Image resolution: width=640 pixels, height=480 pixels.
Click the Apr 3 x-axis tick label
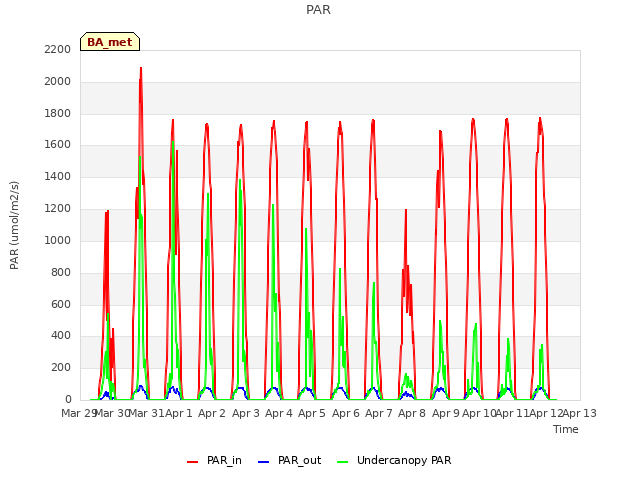pyautogui.click(x=246, y=413)
